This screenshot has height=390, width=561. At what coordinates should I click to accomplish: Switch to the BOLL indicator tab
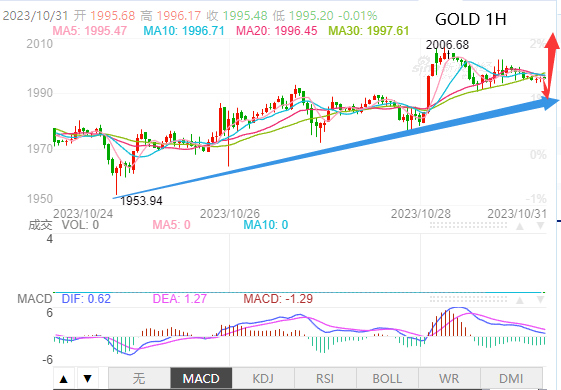(x=387, y=378)
